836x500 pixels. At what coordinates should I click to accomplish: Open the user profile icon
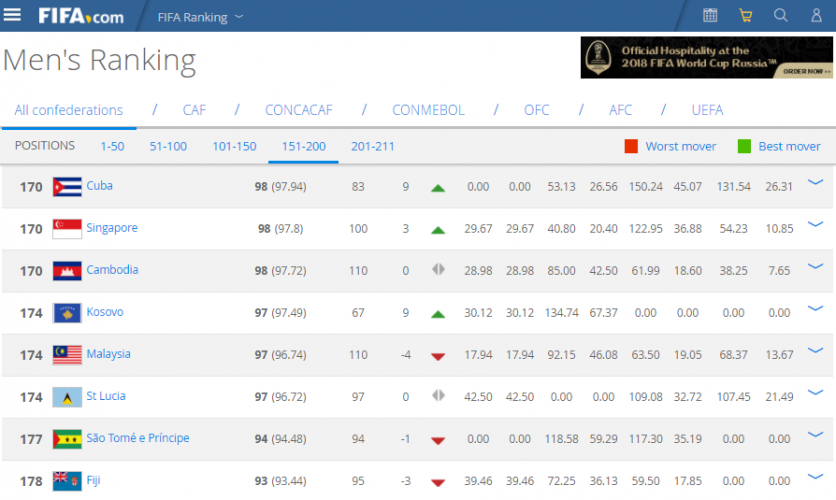coord(816,15)
